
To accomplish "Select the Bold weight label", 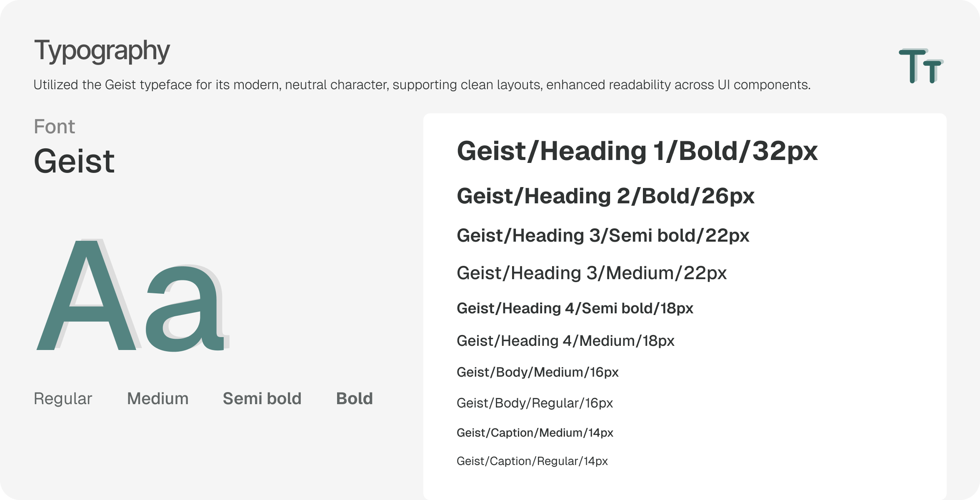I will tap(355, 399).
